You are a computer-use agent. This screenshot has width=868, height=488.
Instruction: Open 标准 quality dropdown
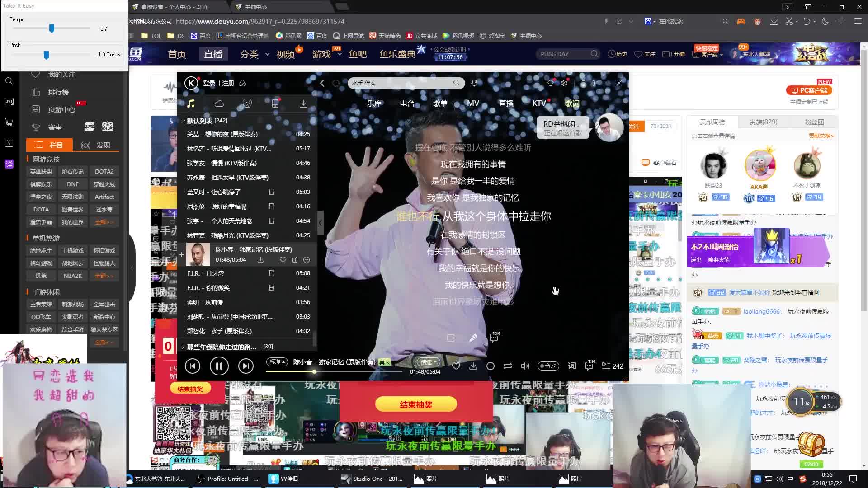tap(277, 362)
